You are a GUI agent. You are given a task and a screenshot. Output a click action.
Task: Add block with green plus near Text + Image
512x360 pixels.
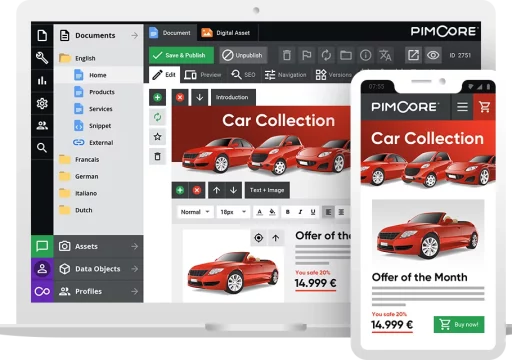point(180,190)
